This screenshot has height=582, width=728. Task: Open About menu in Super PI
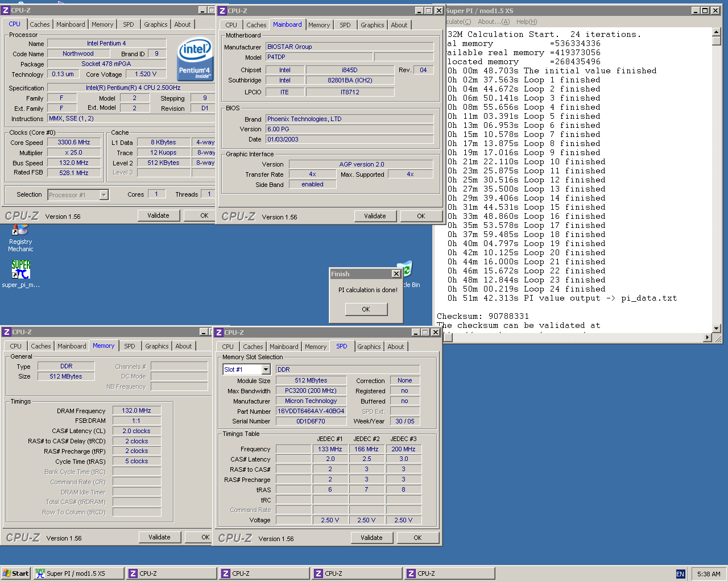tap(493, 22)
